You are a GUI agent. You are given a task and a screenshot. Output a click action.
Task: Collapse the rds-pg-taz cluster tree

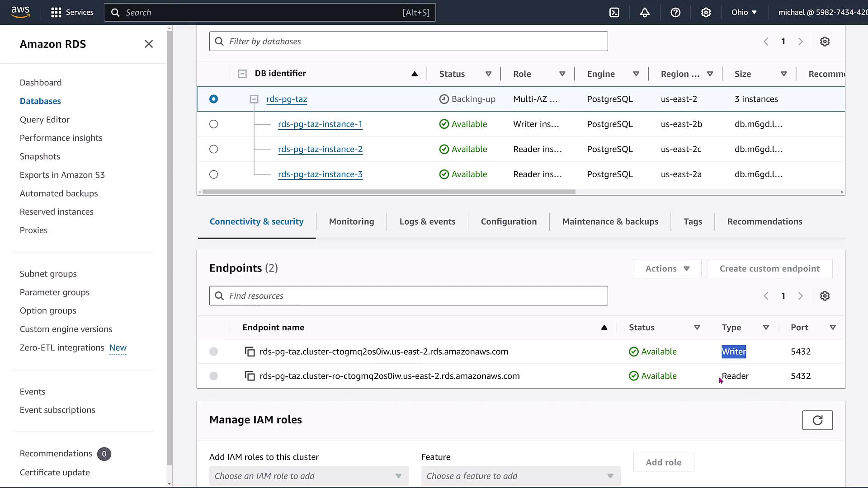click(254, 99)
